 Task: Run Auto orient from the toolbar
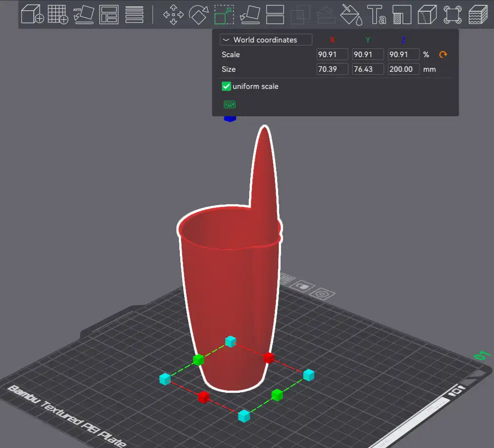[84, 14]
